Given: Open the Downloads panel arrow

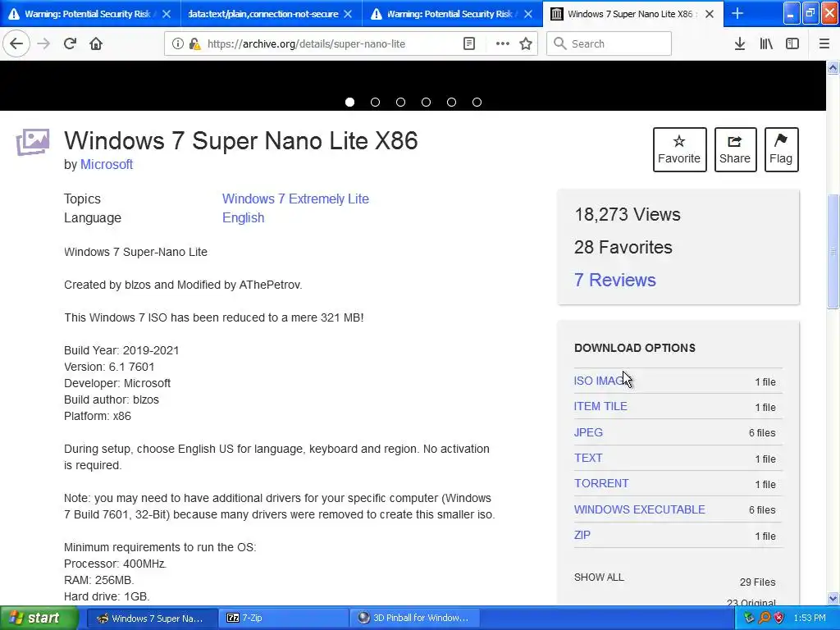Looking at the screenshot, I should [x=740, y=44].
